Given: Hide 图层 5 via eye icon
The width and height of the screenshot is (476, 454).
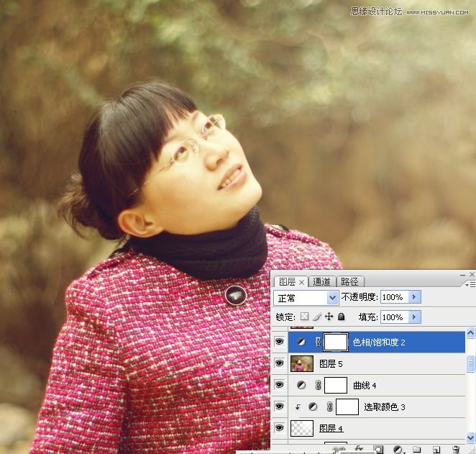Looking at the screenshot, I should tap(279, 363).
